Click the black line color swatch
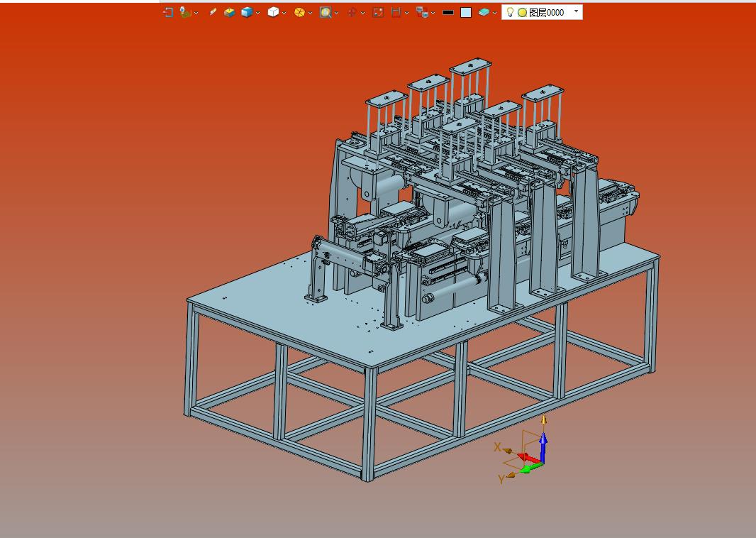Viewport: 756px width, 538px height. pyautogui.click(x=448, y=13)
